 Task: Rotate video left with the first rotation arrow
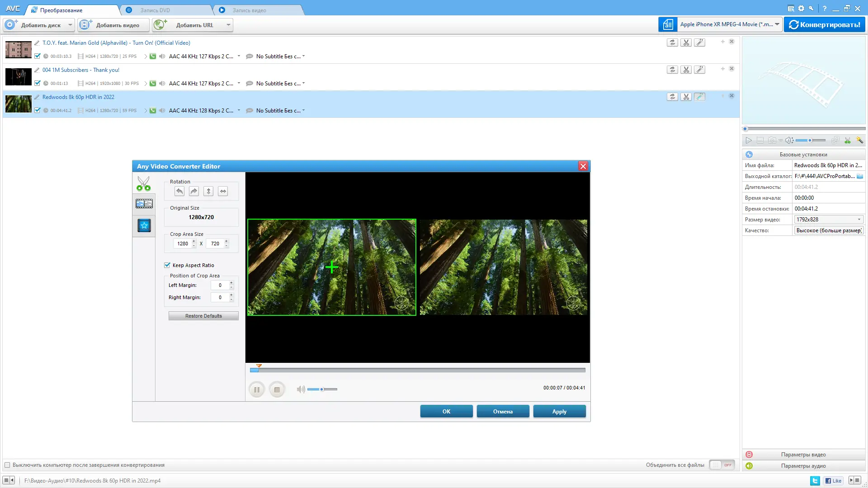179,191
